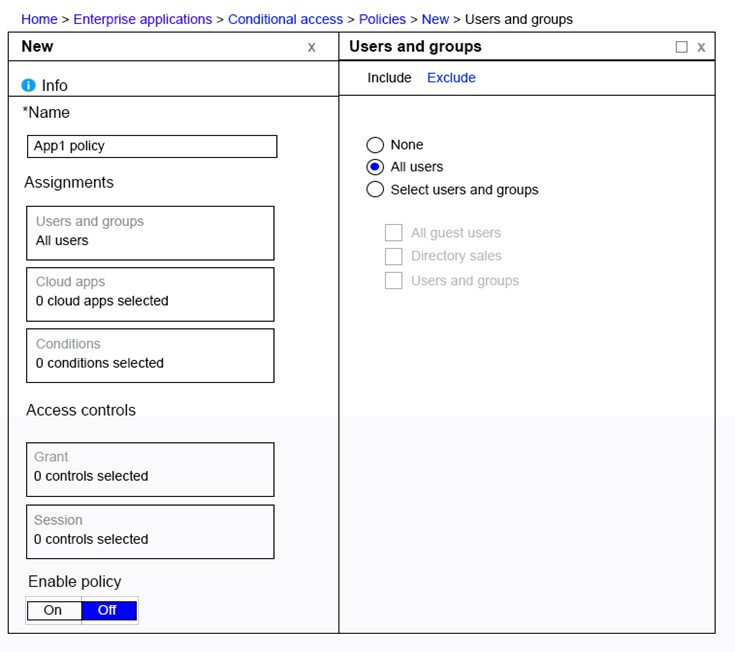Close the Users and groups blade
The height and width of the screenshot is (652, 735).
coord(701,47)
